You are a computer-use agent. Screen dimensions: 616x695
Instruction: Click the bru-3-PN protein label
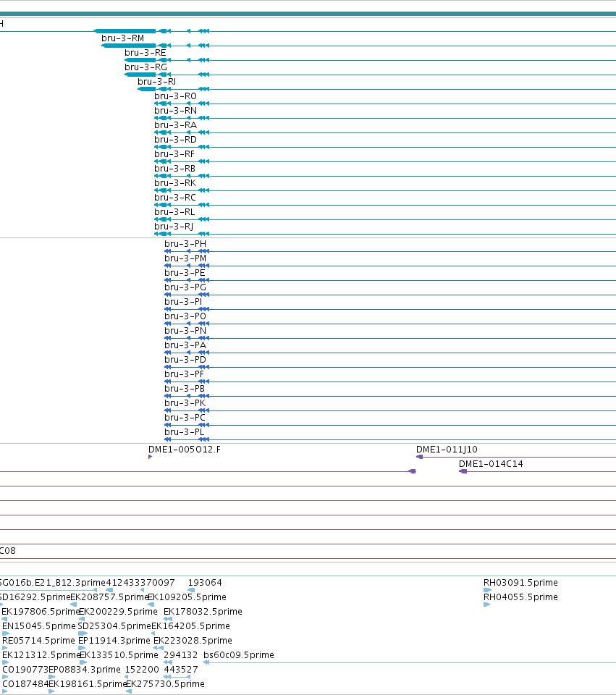[185, 331]
